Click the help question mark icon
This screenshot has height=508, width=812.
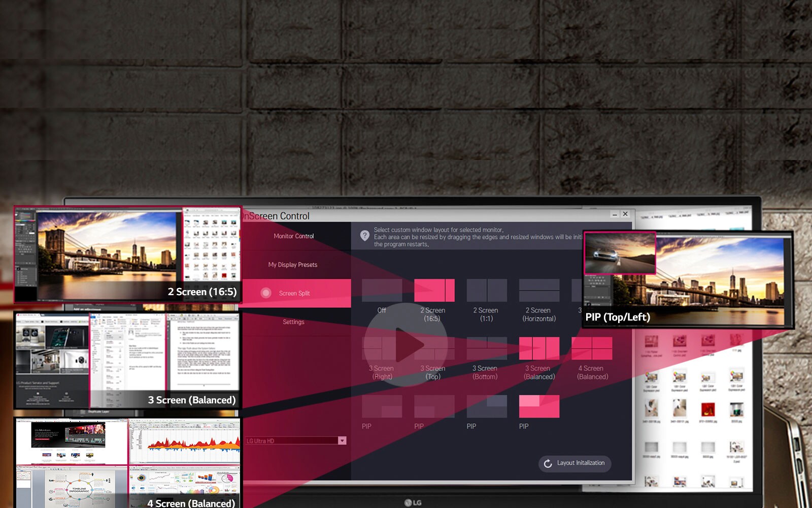click(x=364, y=236)
